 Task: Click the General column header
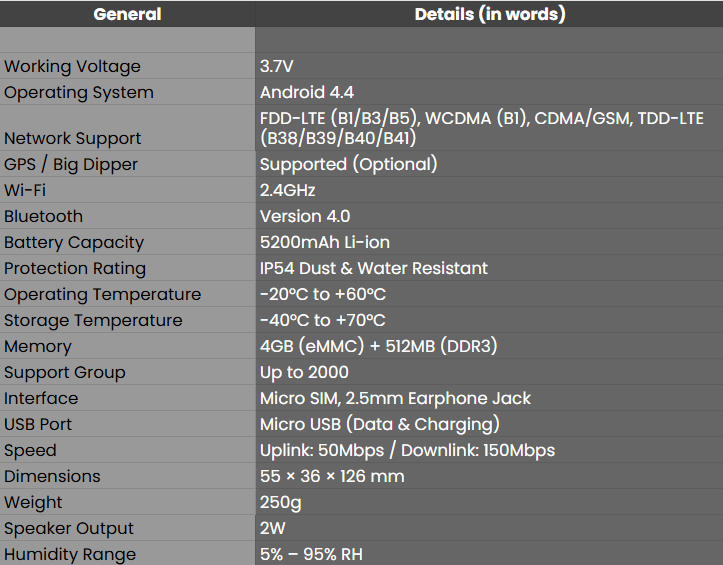click(127, 14)
